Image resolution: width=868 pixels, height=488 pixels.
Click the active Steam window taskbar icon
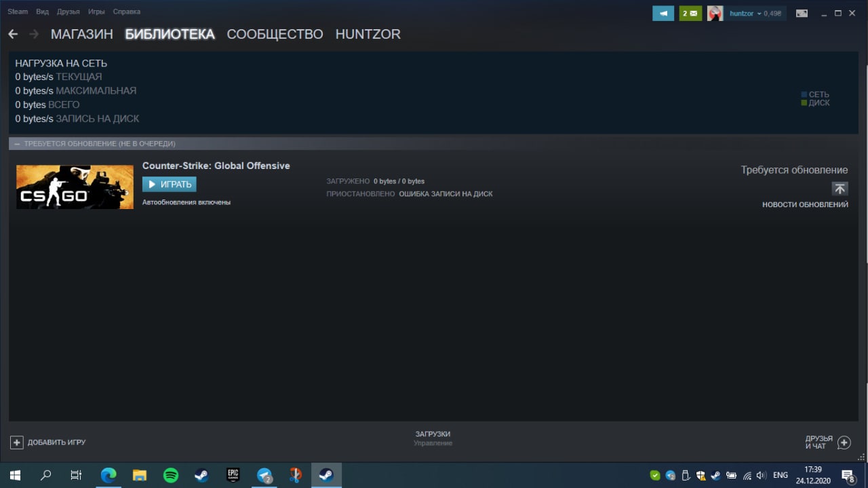(x=326, y=475)
